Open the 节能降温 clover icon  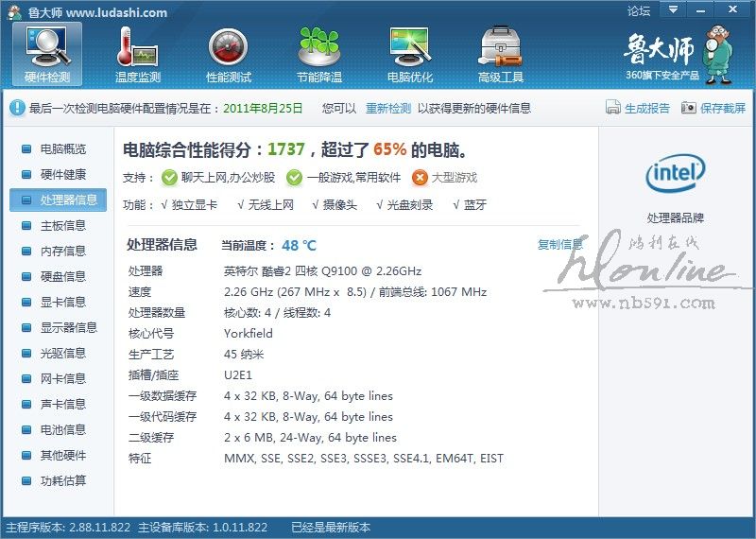tap(319, 54)
